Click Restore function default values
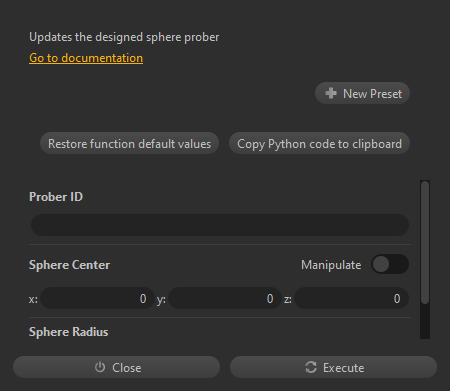This screenshot has width=450, height=391. point(129,144)
